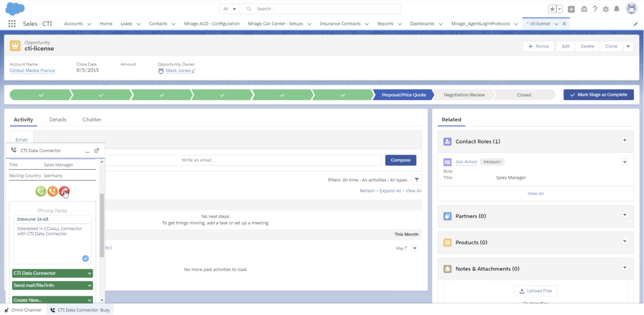
Task: Open the Favorites list dropdown arrow
Action: pos(559,9)
